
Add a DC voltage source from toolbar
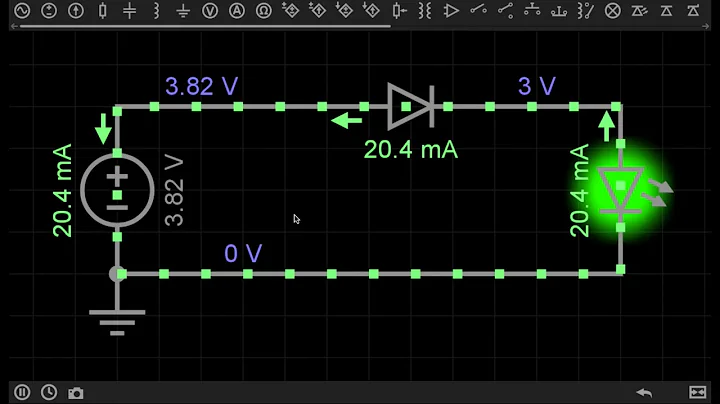coord(49,11)
